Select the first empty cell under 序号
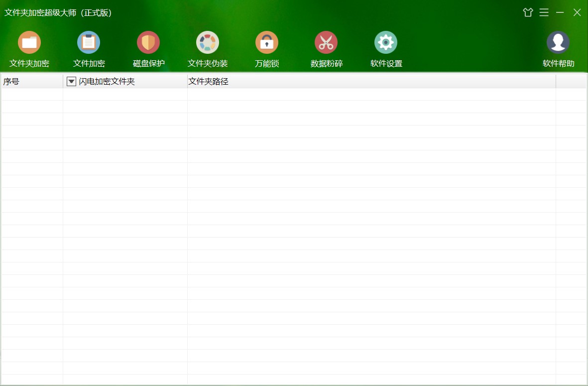This screenshot has height=386, width=588. (x=32, y=95)
